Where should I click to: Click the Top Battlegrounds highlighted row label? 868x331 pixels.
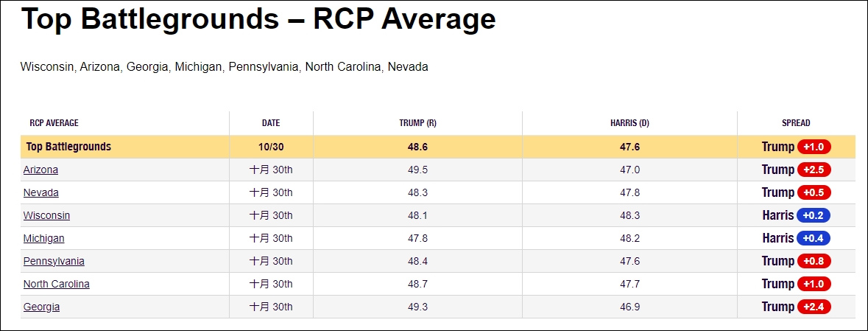click(x=68, y=147)
